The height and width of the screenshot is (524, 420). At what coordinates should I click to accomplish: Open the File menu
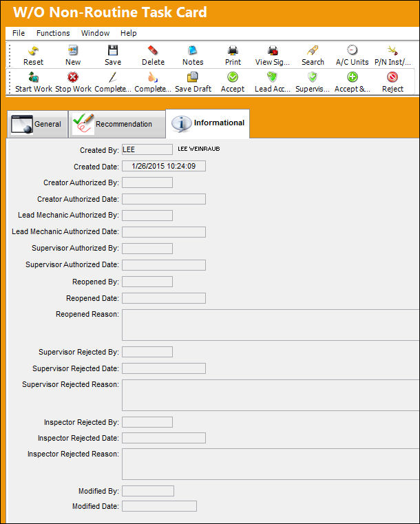point(19,33)
